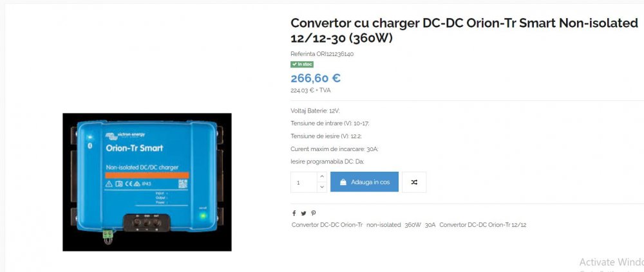
Task: Open the '30A' tag link
Action: (430, 225)
